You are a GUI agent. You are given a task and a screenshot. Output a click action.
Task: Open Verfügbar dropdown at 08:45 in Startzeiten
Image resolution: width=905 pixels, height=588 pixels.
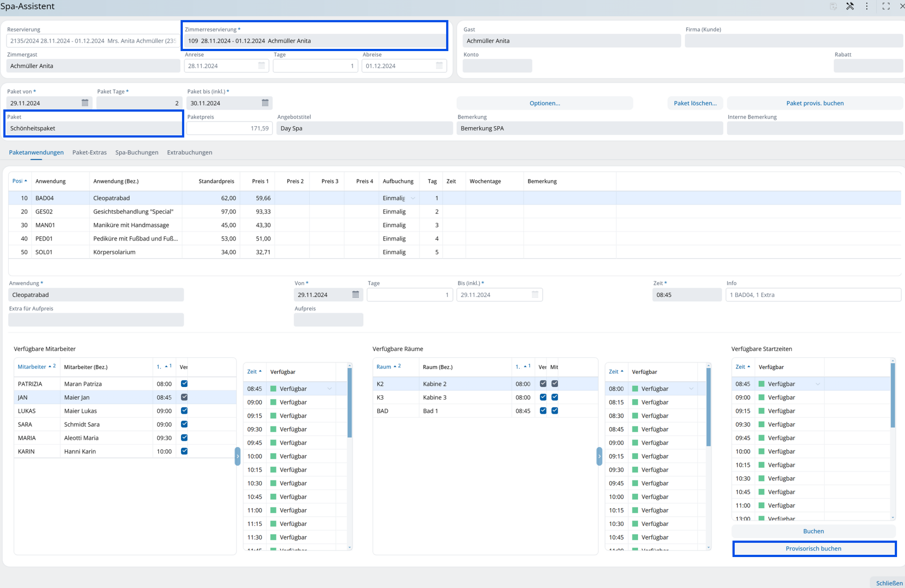(x=817, y=384)
